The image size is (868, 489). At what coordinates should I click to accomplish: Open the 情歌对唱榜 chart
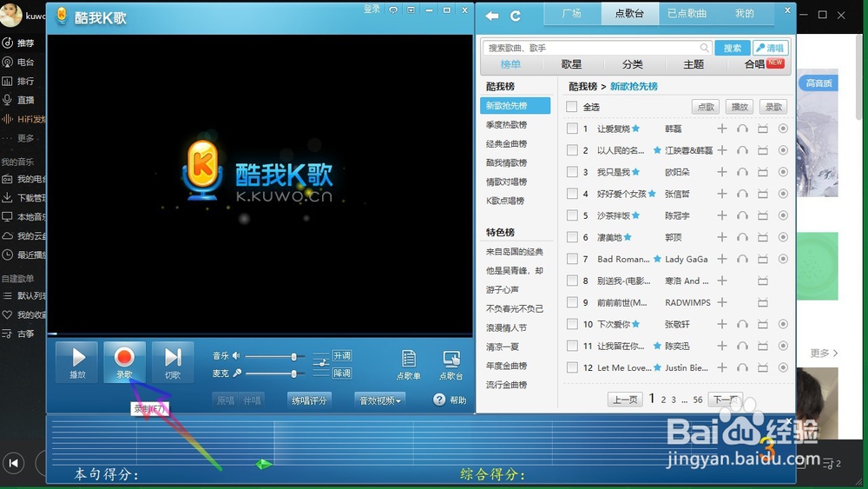tap(507, 182)
